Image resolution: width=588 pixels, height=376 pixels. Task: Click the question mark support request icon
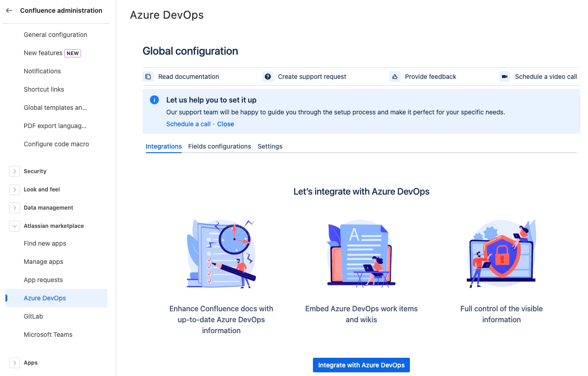pos(268,77)
